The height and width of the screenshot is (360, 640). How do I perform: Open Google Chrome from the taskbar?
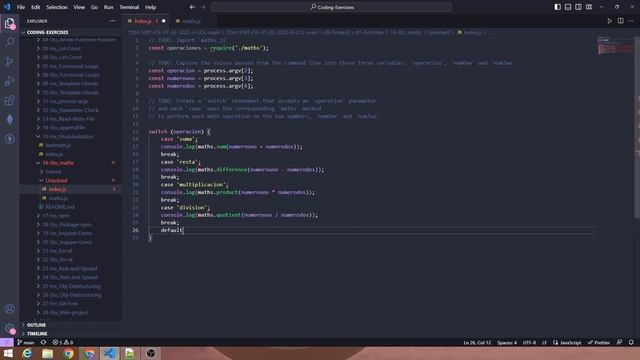[69, 353]
